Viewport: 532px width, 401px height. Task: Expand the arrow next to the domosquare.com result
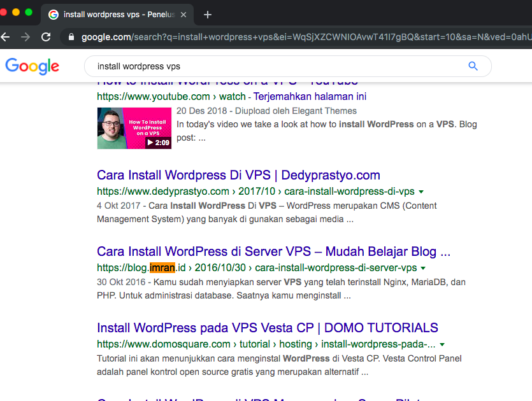(443, 343)
